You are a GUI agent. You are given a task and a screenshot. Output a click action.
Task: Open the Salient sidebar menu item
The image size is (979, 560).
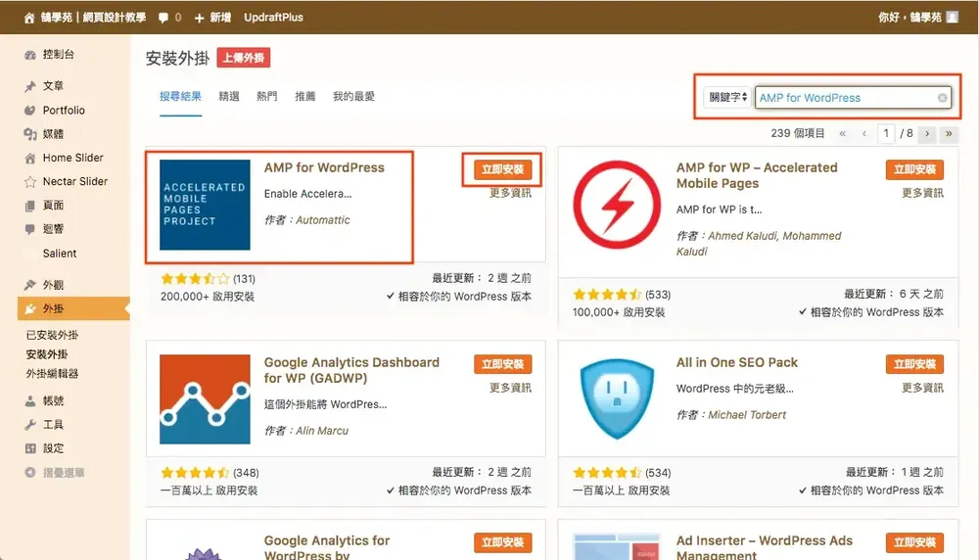point(60,254)
